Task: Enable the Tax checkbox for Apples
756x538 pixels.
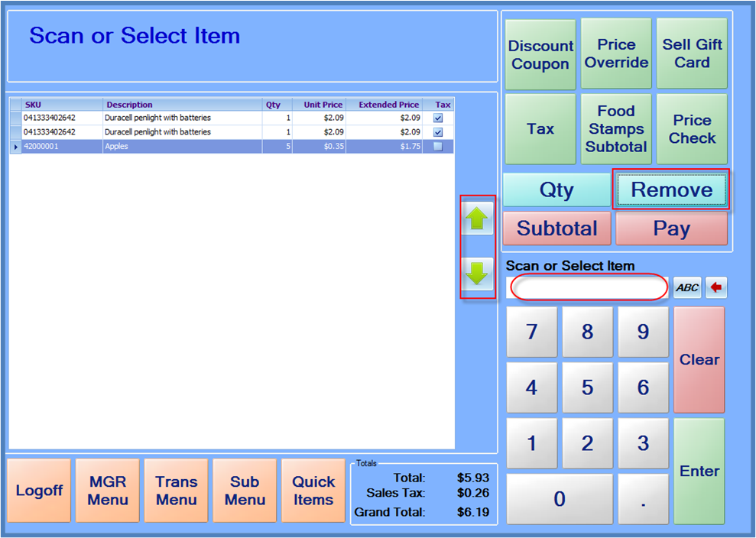Action: tap(438, 147)
